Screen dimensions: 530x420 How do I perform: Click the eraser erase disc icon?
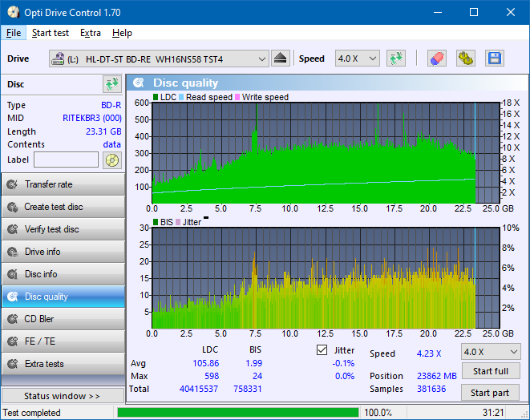tap(437, 59)
